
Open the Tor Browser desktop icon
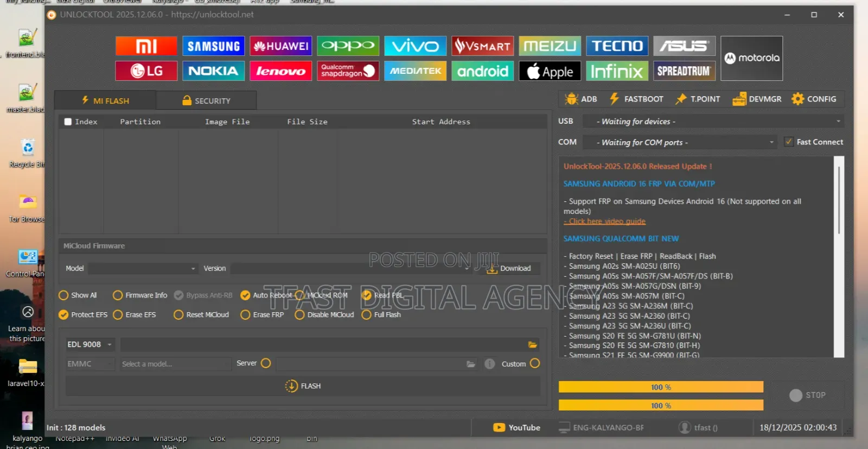point(27,208)
